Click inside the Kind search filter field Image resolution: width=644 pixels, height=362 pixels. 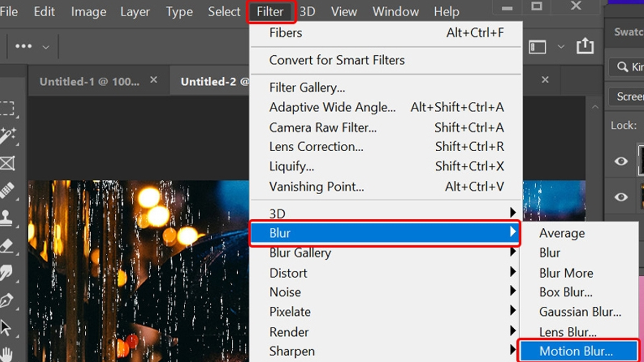[x=633, y=68]
